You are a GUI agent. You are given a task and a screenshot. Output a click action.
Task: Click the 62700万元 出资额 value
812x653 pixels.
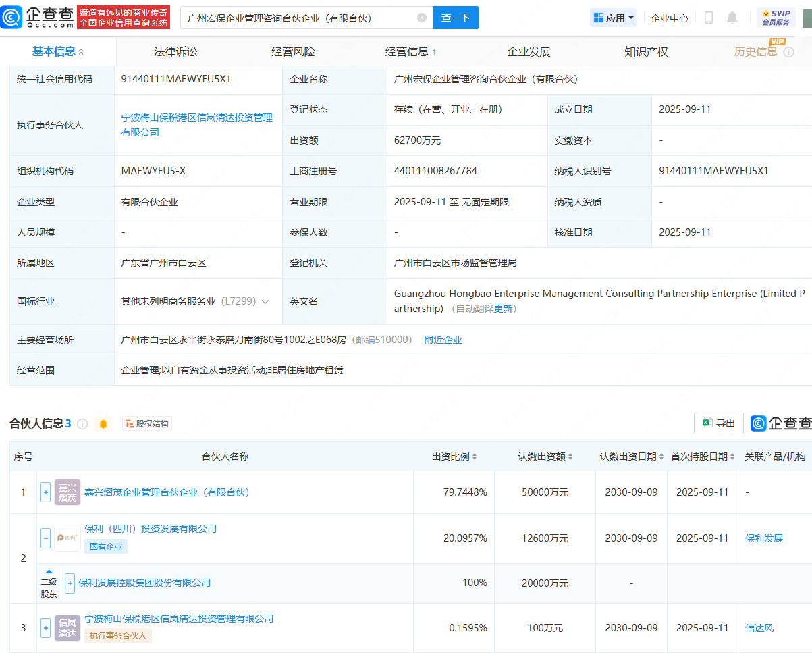pyautogui.click(x=417, y=140)
